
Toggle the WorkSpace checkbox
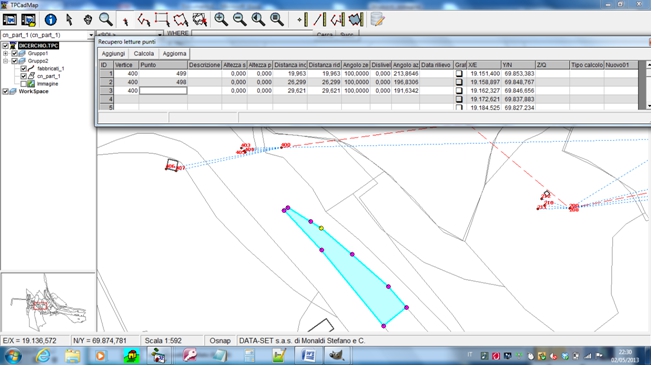coord(5,92)
